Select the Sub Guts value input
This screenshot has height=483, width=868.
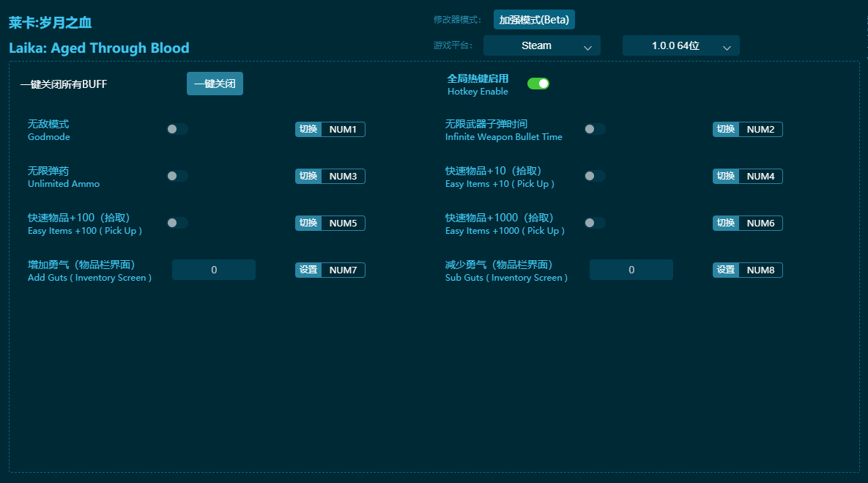point(631,270)
